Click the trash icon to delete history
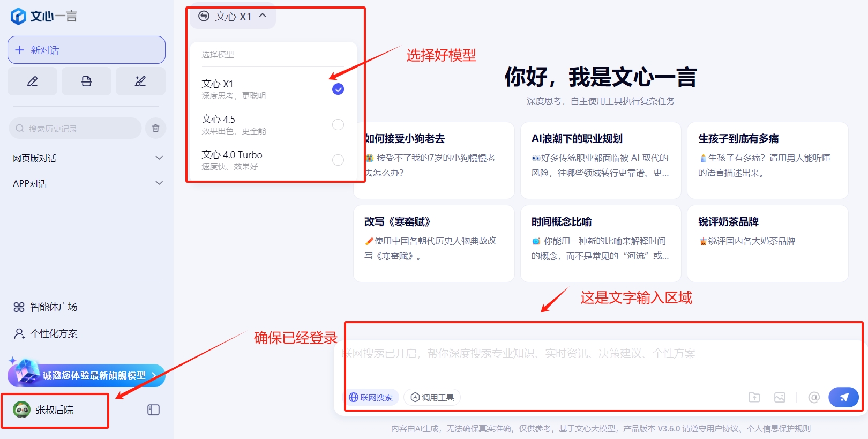The height and width of the screenshot is (439, 868). [x=155, y=128]
